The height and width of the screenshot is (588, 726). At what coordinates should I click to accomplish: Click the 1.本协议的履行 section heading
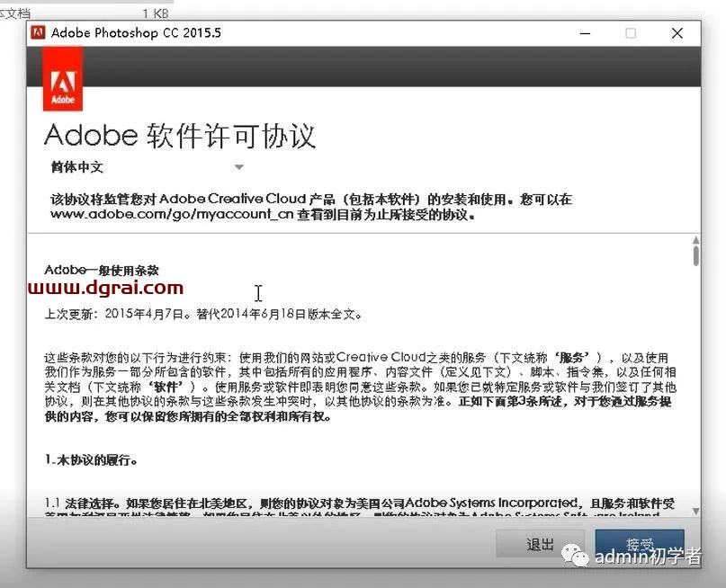click(x=91, y=459)
